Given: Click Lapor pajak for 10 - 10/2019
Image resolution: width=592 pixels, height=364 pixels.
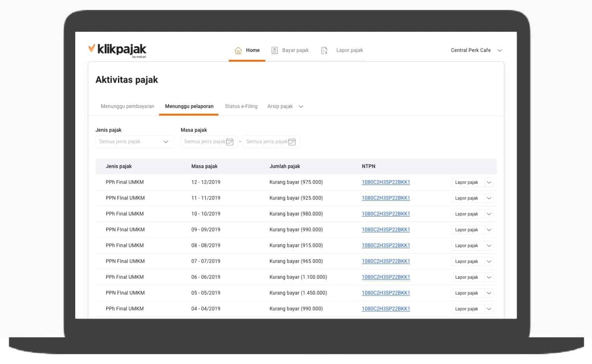Looking at the screenshot, I should (467, 214).
